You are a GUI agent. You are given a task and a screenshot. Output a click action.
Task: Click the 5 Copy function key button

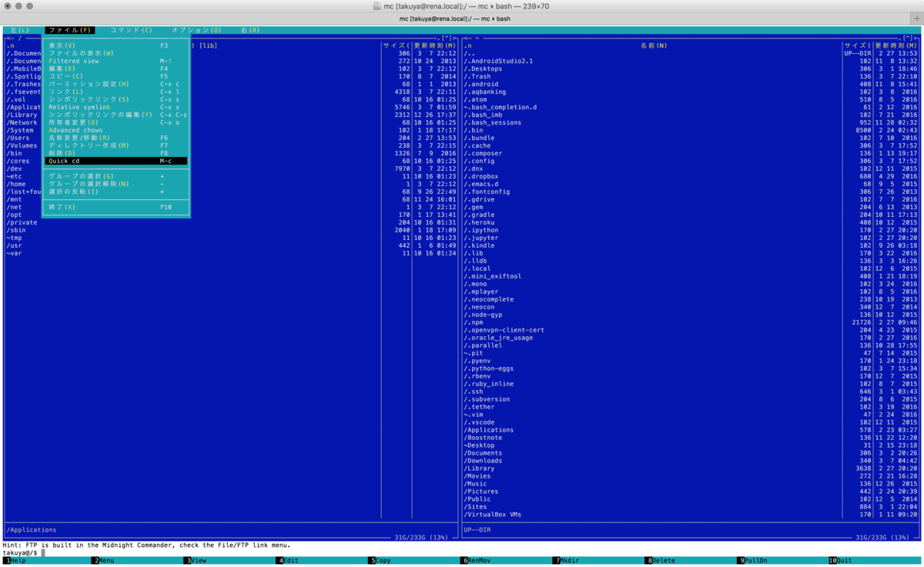(x=413, y=561)
